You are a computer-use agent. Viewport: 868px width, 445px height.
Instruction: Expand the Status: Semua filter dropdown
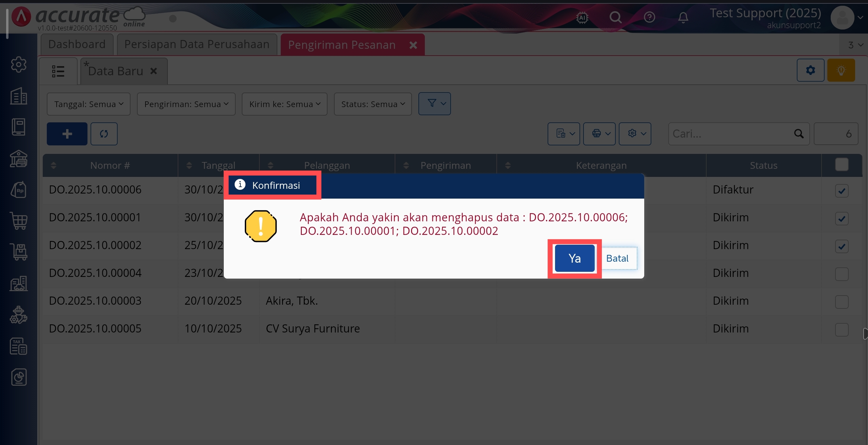point(373,104)
